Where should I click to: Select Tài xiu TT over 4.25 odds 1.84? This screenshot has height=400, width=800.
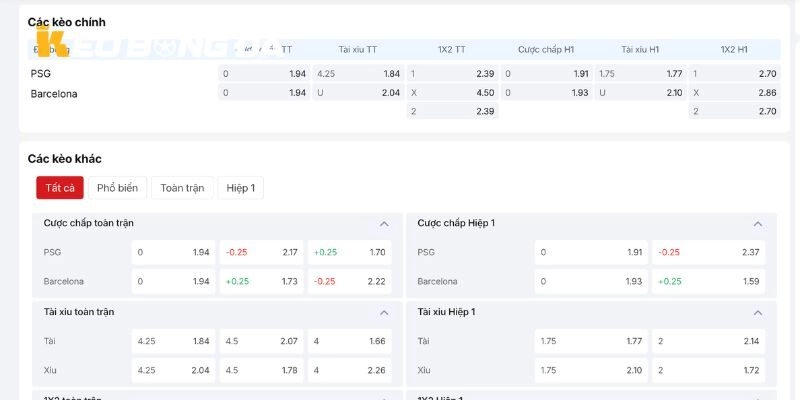coord(358,73)
